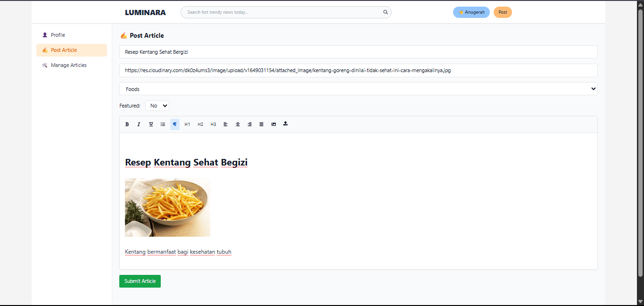
Task: Click the underline formatting icon
Action: [x=151, y=124]
